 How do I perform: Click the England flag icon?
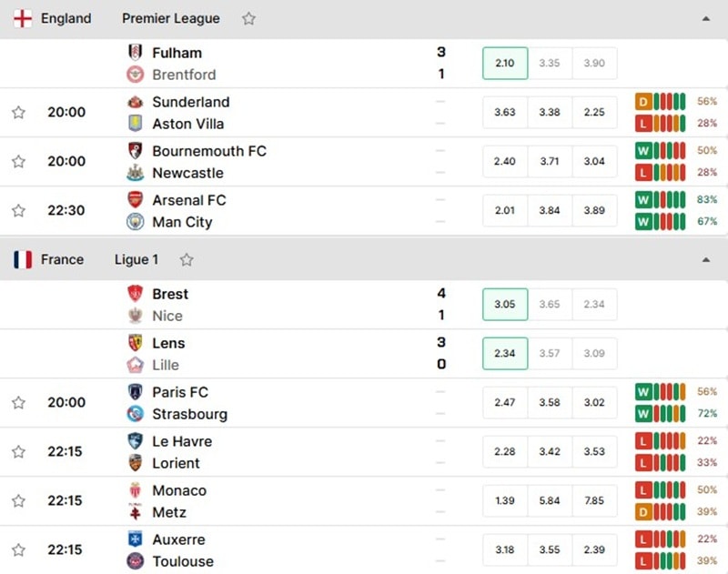coord(23,18)
